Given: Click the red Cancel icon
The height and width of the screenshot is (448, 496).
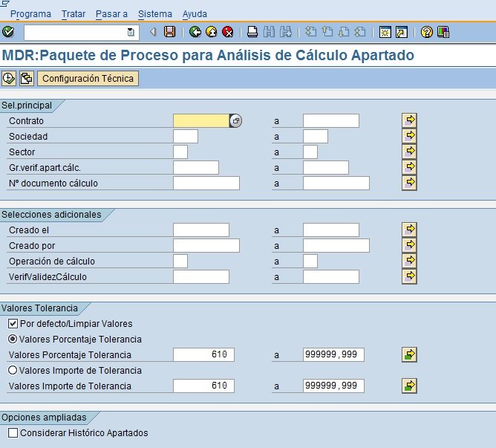Looking at the screenshot, I should coord(227,32).
